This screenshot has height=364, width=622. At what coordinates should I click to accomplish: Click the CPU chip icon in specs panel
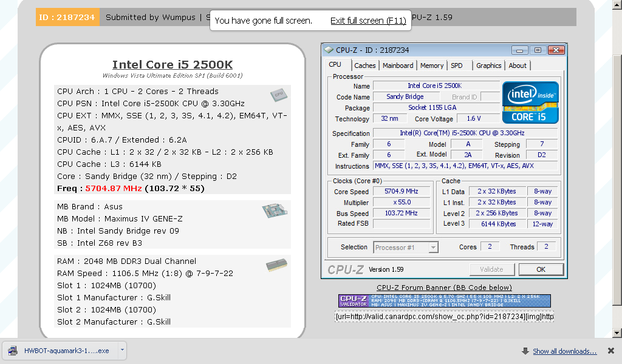[278, 95]
